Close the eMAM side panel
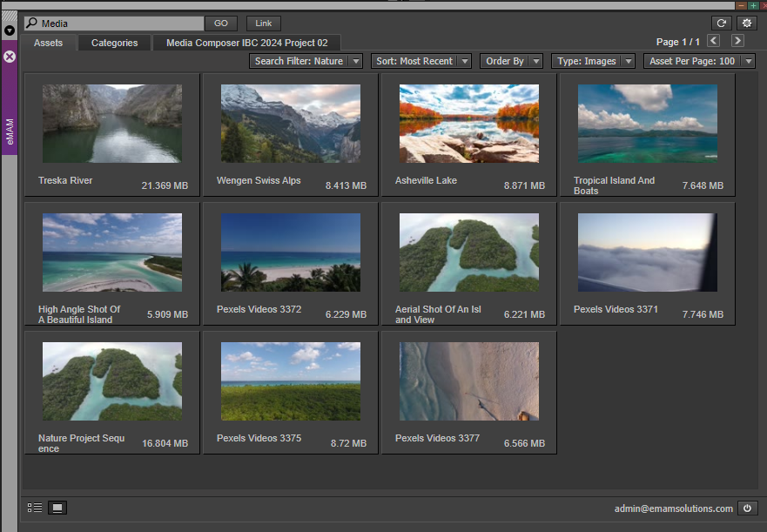Image resolution: width=767 pixels, height=532 pixels. pos(10,57)
